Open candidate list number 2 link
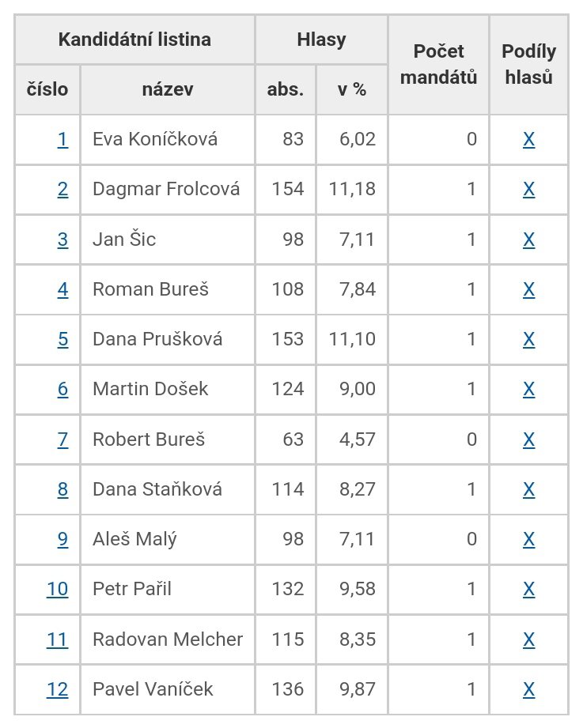The height and width of the screenshot is (728, 583). [62, 190]
